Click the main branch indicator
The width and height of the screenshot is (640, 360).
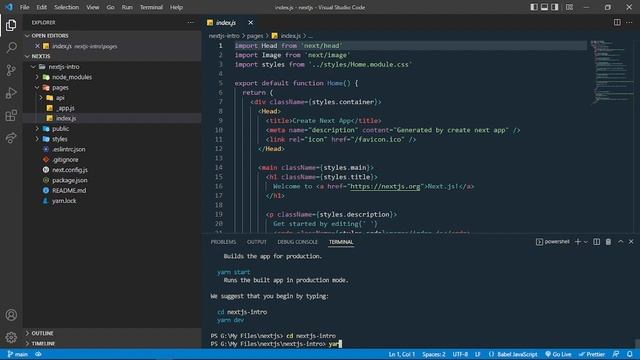[x=18, y=354]
